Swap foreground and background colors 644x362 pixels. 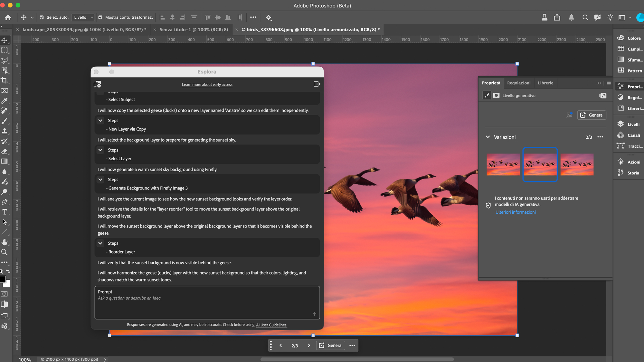coord(8,271)
